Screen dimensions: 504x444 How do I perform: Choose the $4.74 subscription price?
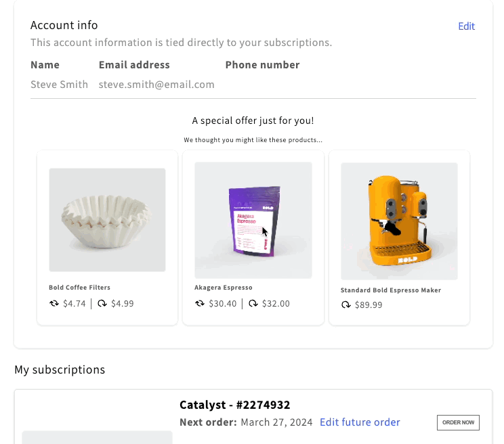click(75, 304)
